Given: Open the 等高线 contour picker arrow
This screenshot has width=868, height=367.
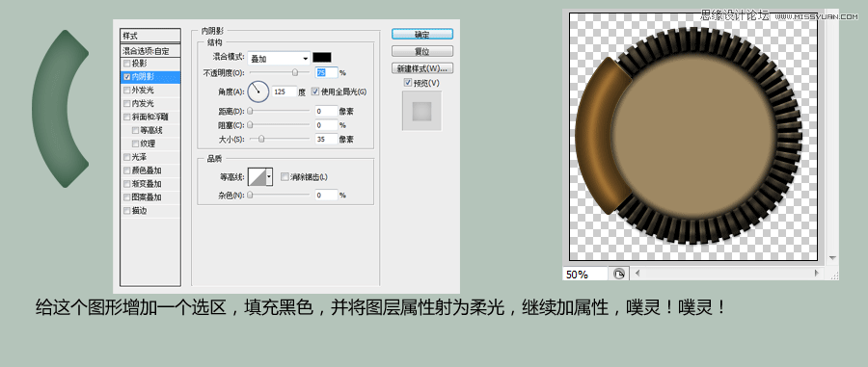Looking at the screenshot, I should [x=270, y=177].
